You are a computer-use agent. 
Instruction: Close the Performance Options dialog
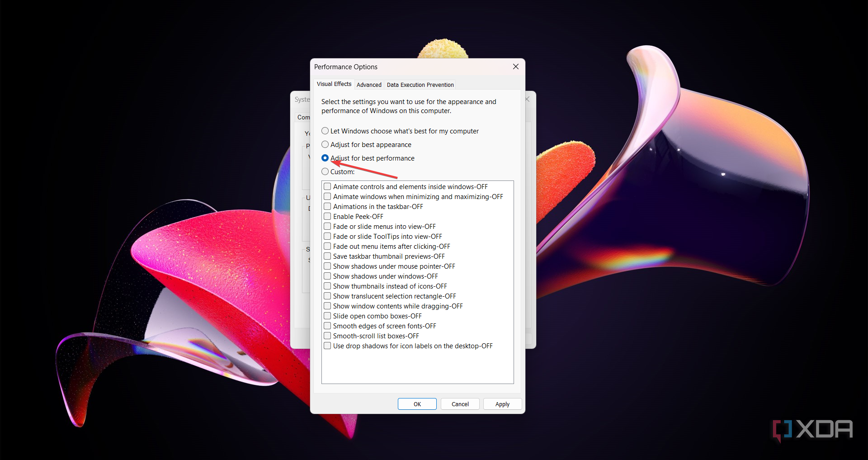[516, 66]
